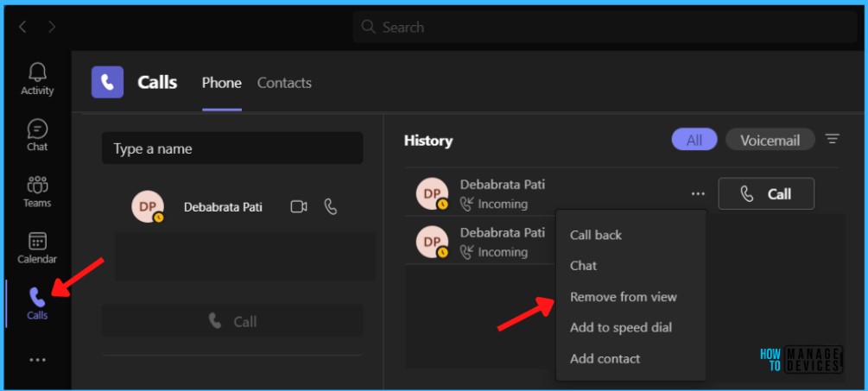Screen dimensions: 868x391
Task: Open more options for first history entry
Action: coord(698,193)
